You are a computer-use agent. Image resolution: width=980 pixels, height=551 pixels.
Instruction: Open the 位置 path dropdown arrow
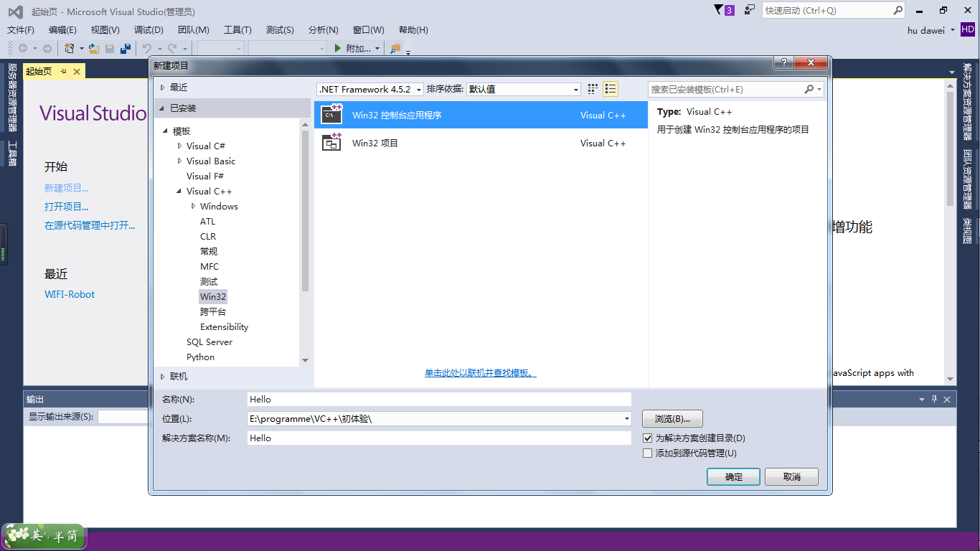(x=626, y=418)
